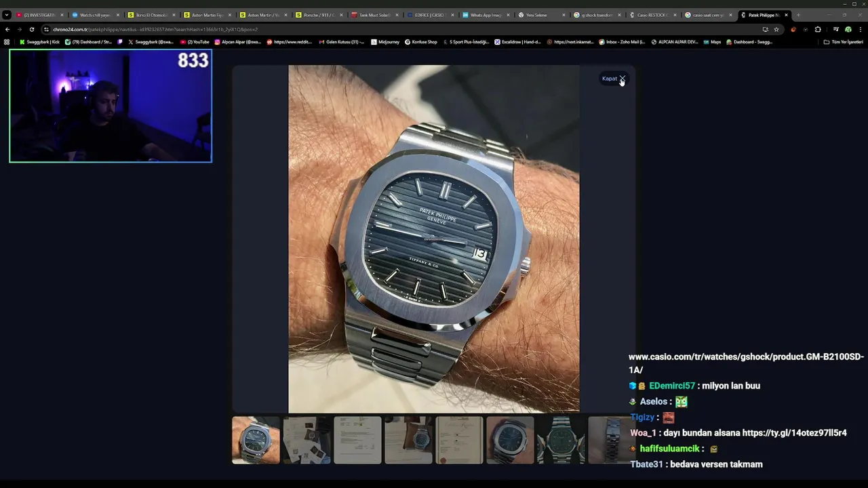
Task: Switch to the INVESTIGATIN YouTube tab
Action: [39, 15]
